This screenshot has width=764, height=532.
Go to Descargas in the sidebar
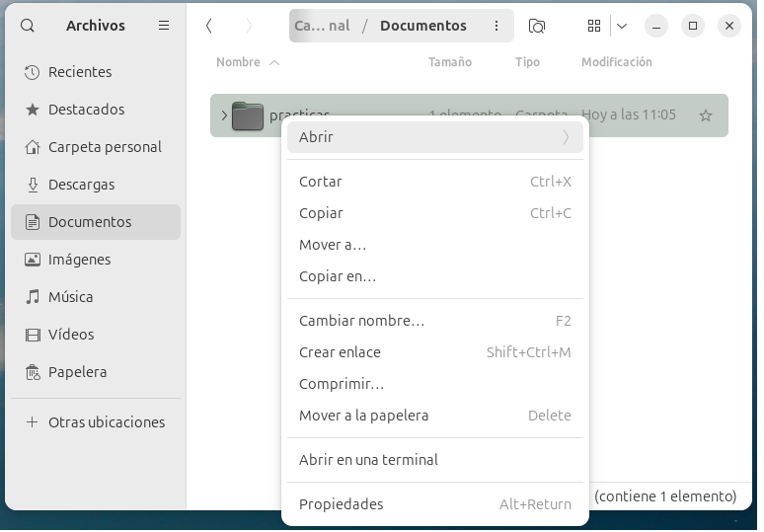(81, 185)
